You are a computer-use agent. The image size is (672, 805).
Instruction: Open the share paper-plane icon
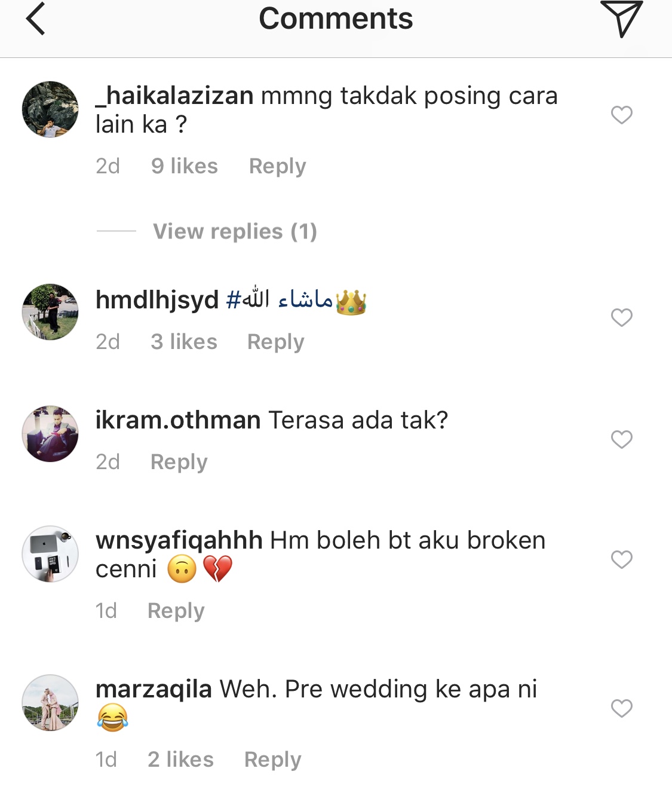[x=621, y=19]
